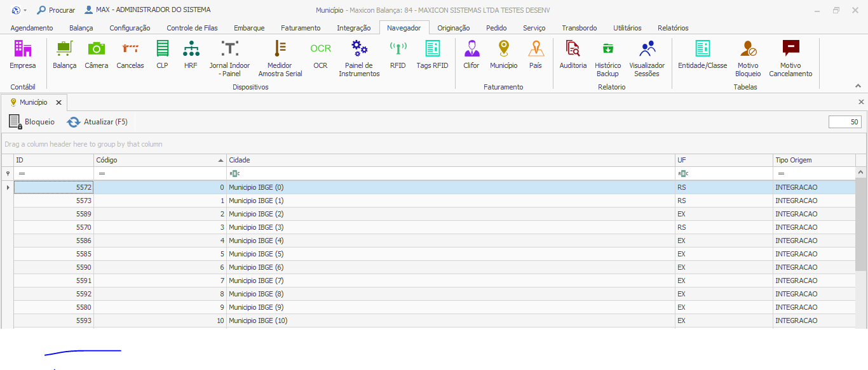Open Medidor Amostra Serial
This screenshot has height=370, width=868.
(280, 58)
